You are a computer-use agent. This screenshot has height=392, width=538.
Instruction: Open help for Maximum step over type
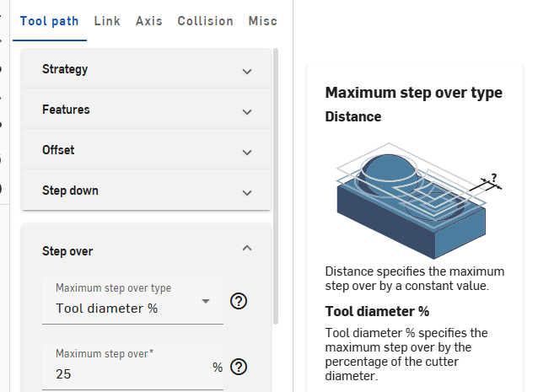pyautogui.click(x=239, y=301)
